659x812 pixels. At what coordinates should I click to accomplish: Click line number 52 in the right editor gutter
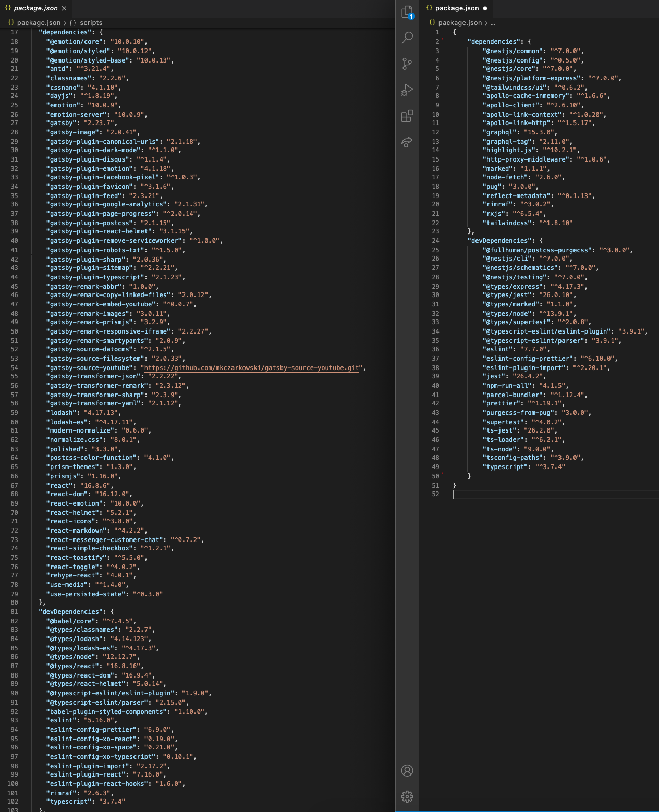pos(435,494)
